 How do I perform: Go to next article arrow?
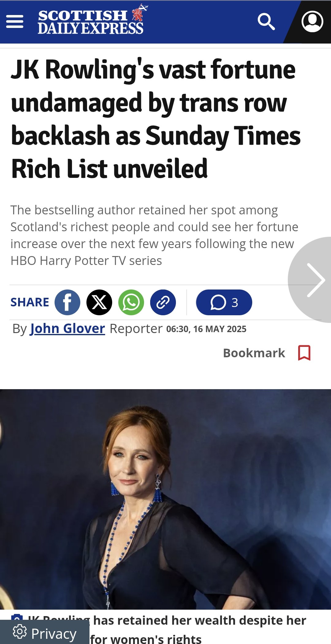pyautogui.click(x=313, y=280)
